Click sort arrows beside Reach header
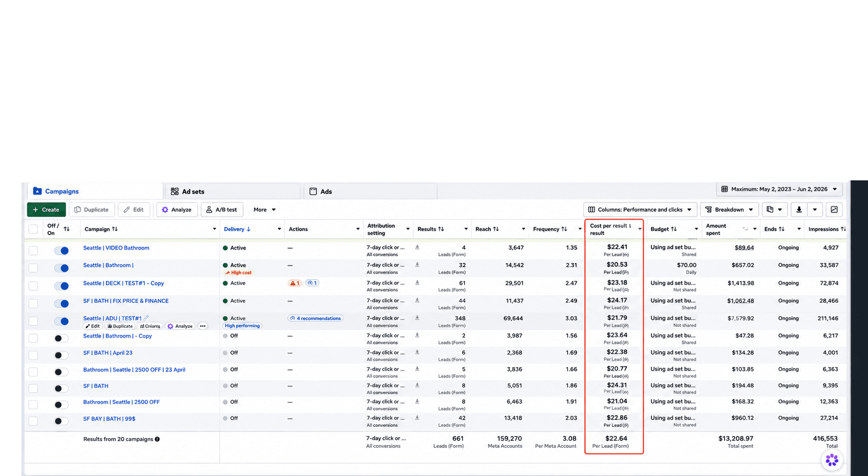Screen dimensions: 868x476 coord(496,229)
